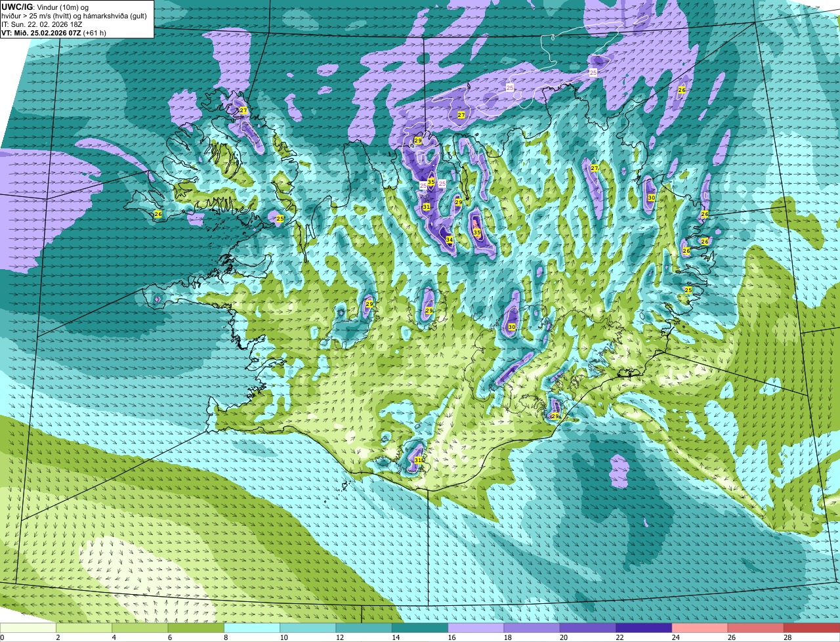Pick the 8–10 m/s pale cyan legend swatch
Image resolution: width=840 pixels, height=642 pixels.
(252, 628)
